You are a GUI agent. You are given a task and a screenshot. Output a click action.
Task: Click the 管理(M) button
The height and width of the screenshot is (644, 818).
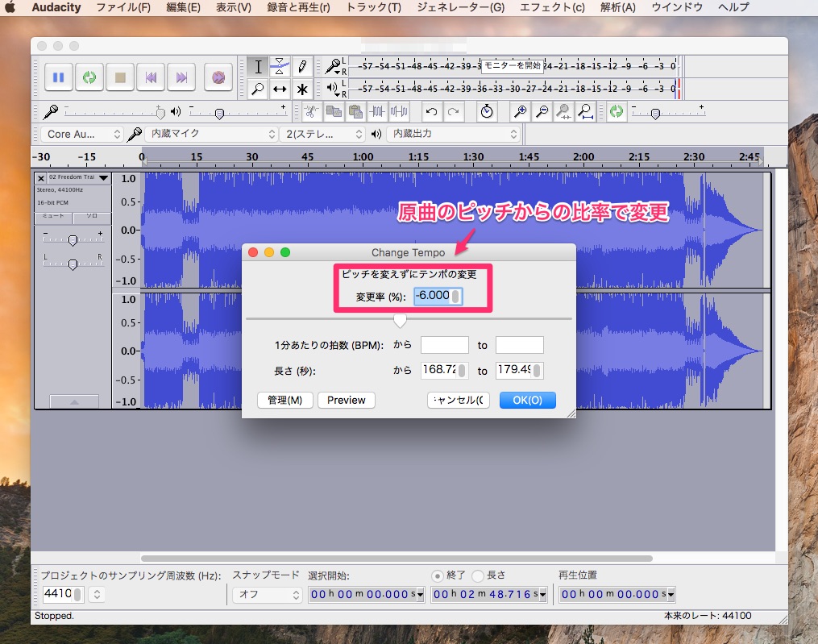coord(284,401)
